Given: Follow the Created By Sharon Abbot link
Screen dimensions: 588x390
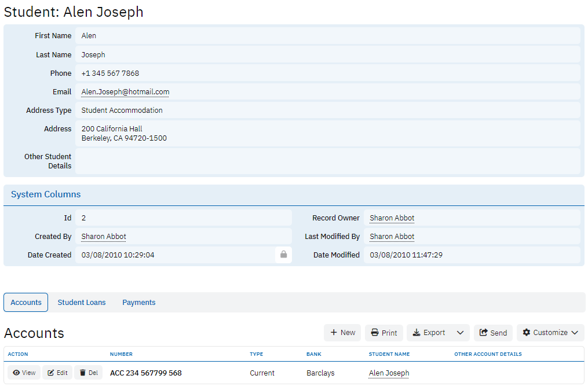Looking at the screenshot, I should click(104, 237).
